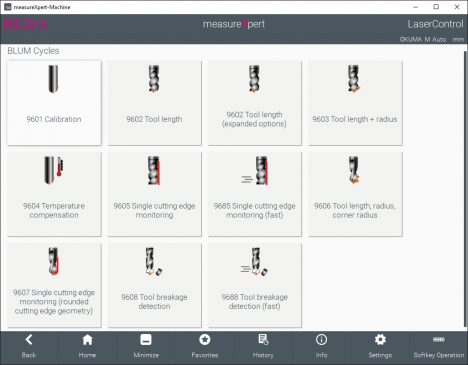This screenshot has width=468, height=365.
Task: Open the 9601 Calibration cycle tile
Action: click(x=54, y=103)
